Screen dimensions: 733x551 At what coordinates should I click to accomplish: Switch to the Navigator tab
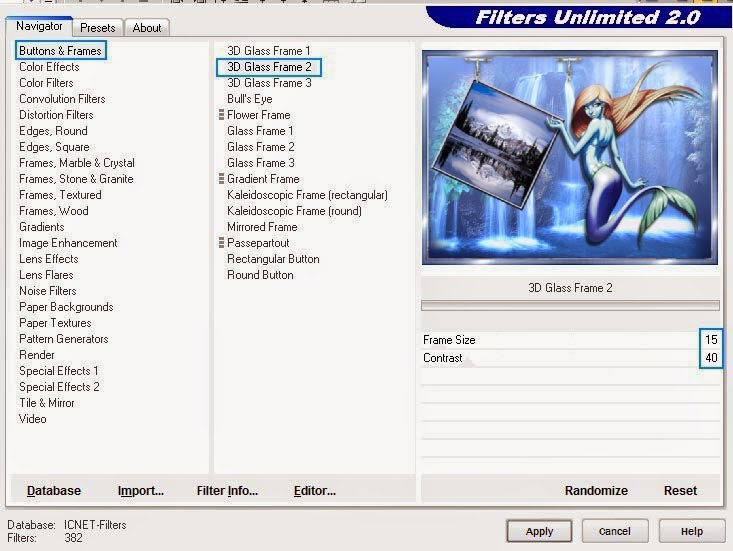click(39, 26)
